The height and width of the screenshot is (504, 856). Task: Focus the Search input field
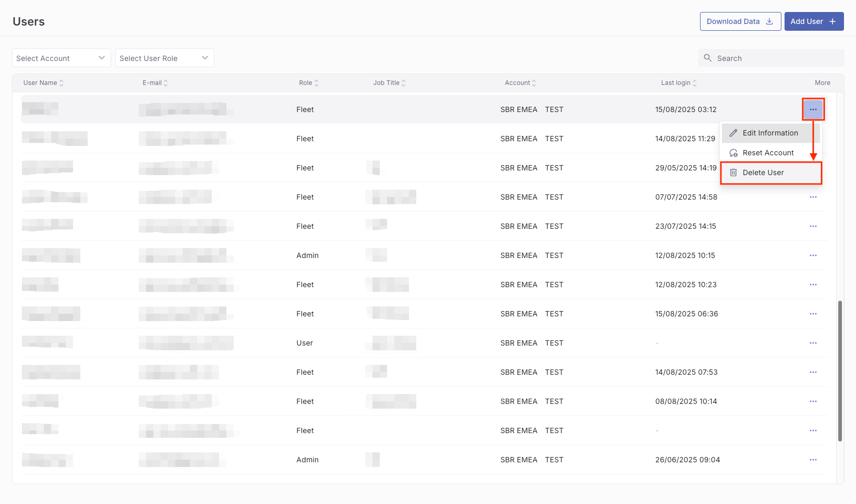click(x=771, y=58)
